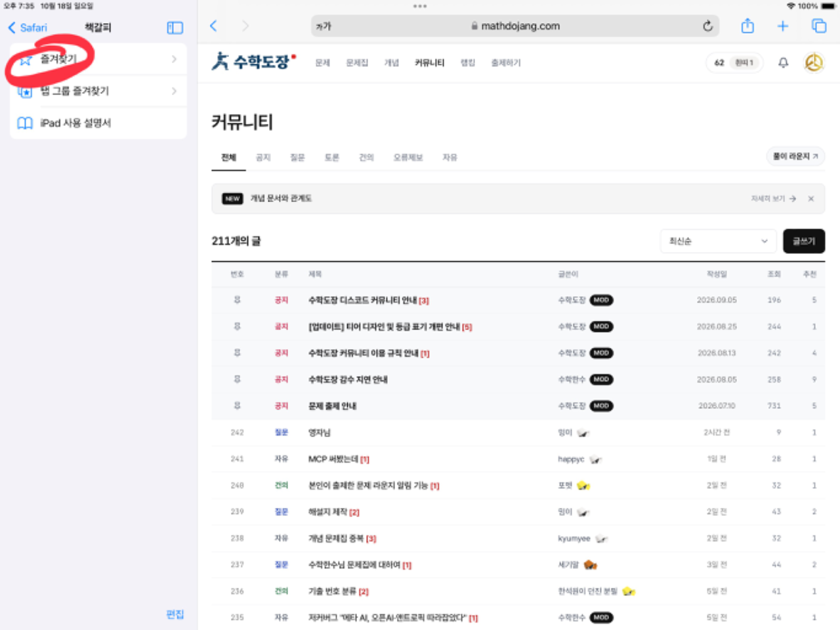Switch to the 공지 tab
This screenshot has height=630, width=840.
[x=263, y=157]
